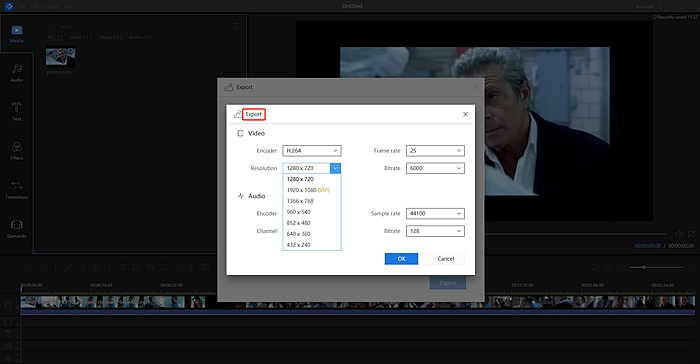This screenshot has height=364, width=700.
Task: Open the Audio library in the sidebar
Action: [17, 72]
